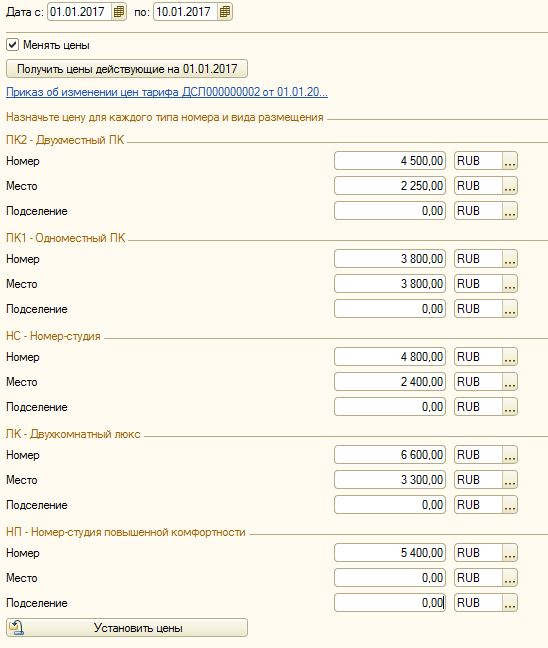Select the НП Номер price 5 400,00 field
Screen dimensions: 548x648
click(x=390, y=553)
